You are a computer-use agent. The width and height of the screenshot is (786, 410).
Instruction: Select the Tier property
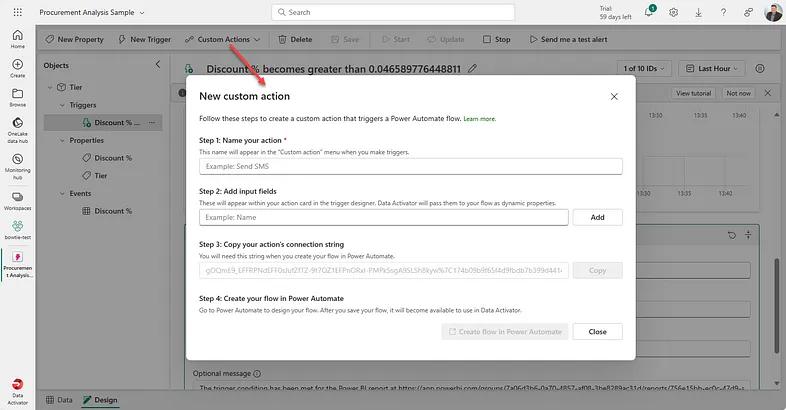click(x=94, y=176)
